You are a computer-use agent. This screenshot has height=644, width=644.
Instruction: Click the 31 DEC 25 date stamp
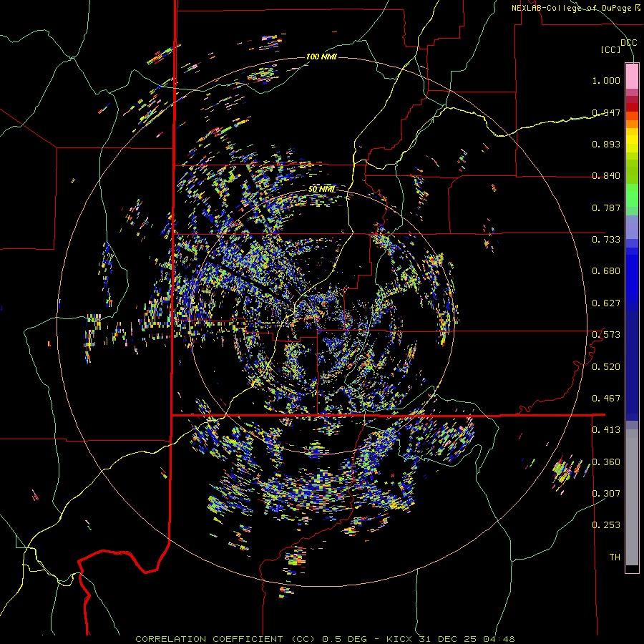coord(448,639)
